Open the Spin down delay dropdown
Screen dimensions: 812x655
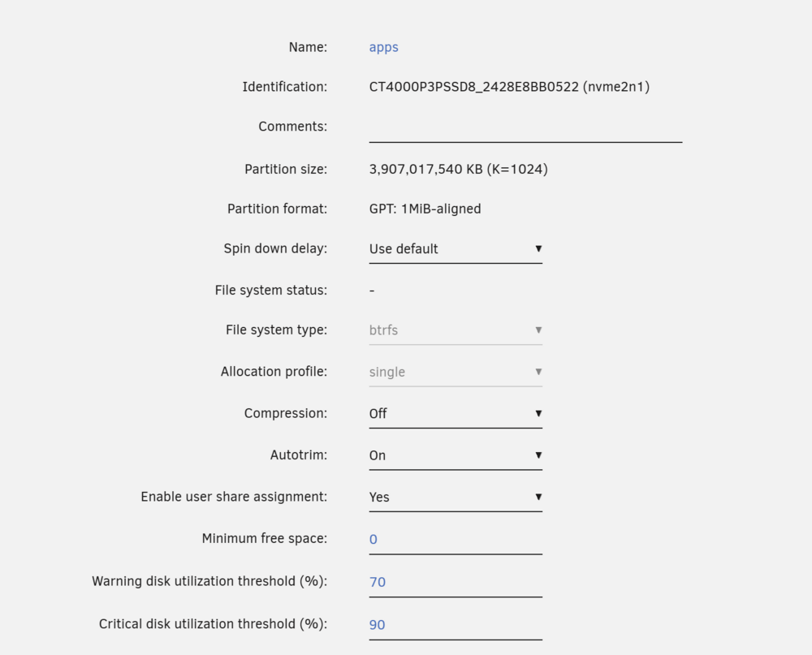coord(456,249)
